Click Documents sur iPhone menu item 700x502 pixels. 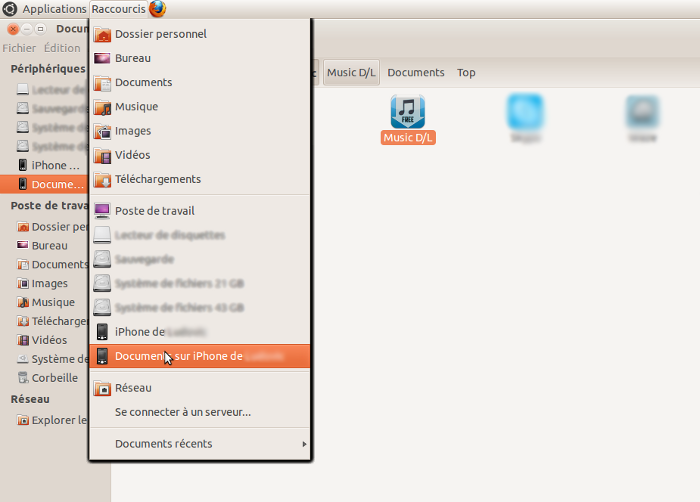pyautogui.click(x=200, y=356)
